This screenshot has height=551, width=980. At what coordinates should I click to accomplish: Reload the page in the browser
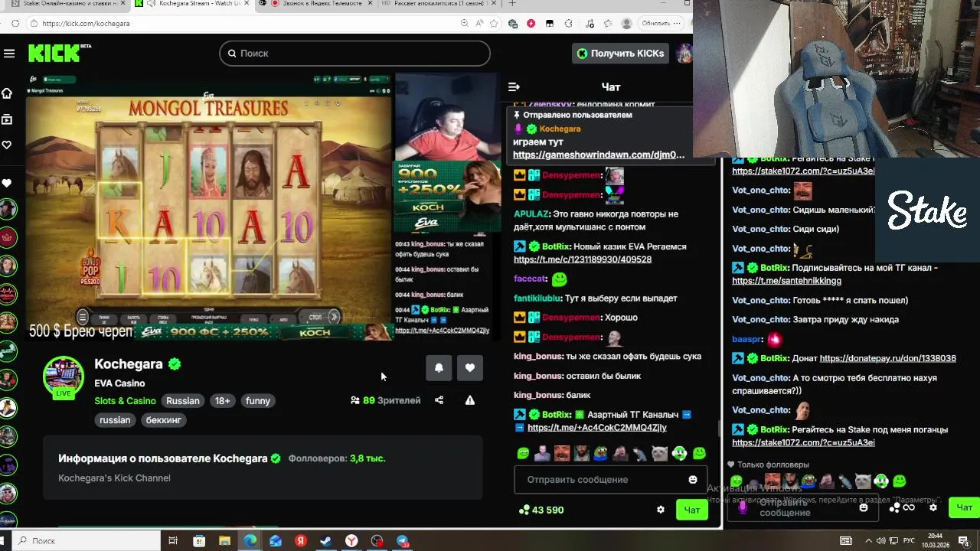click(15, 24)
